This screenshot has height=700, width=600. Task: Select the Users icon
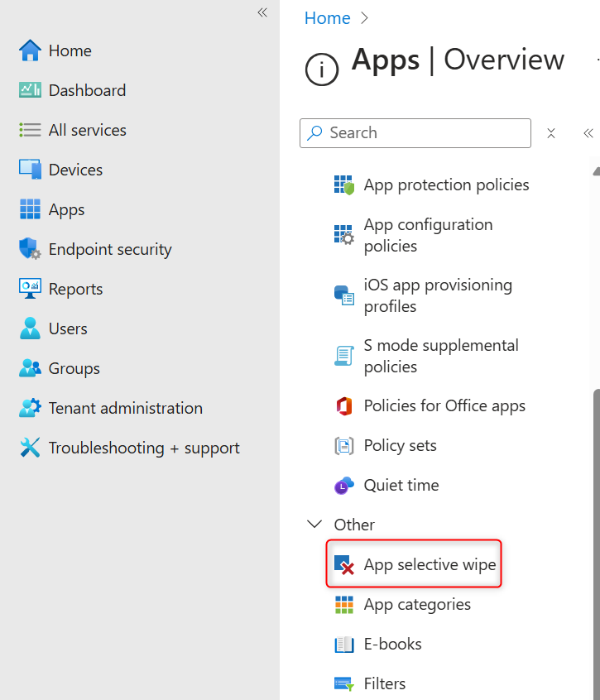28,328
